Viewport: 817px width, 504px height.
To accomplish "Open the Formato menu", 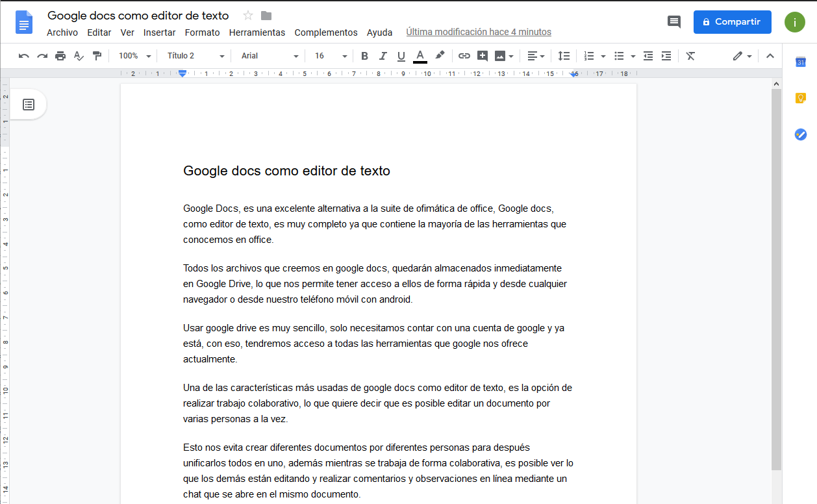I will [x=203, y=32].
